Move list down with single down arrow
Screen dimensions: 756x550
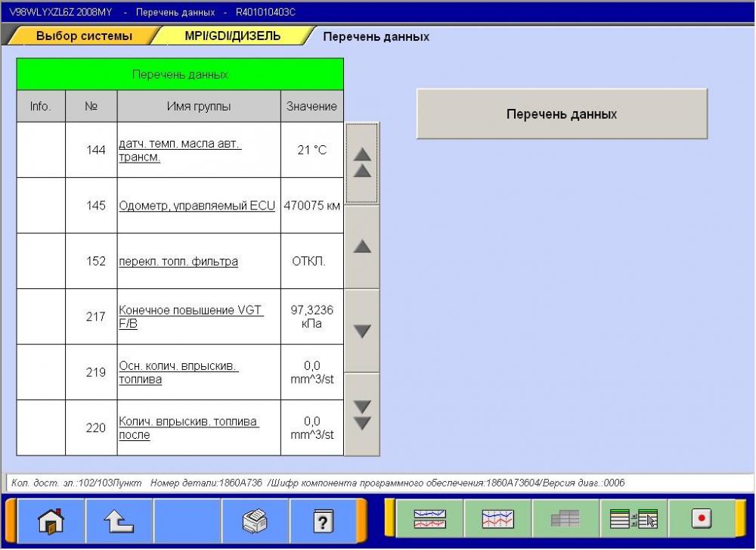pyautogui.click(x=362, y=331)
